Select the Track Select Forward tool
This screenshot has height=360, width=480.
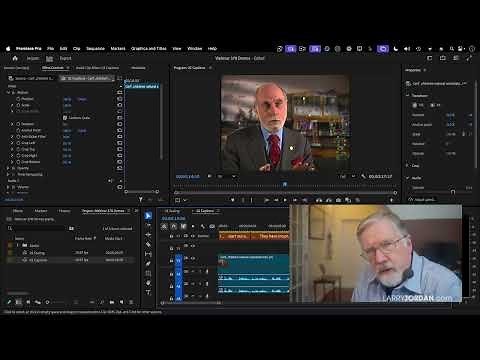148,225
